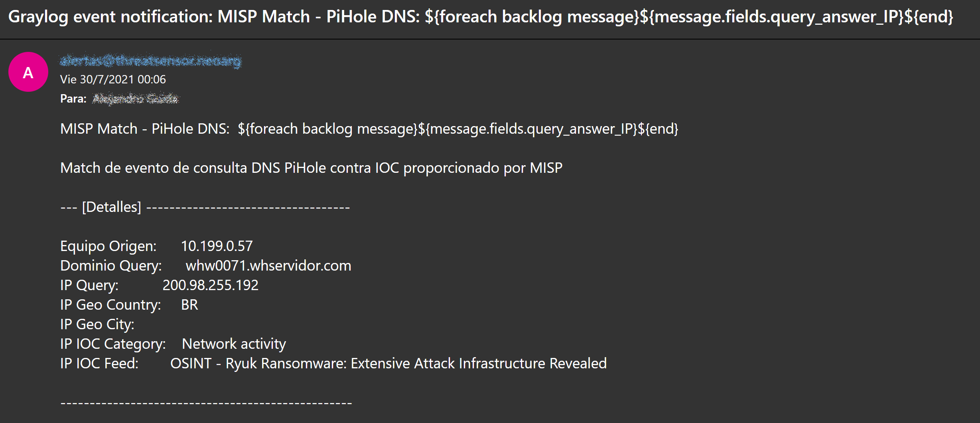The width and height of the screenshot is (980, 423).
Task: Click the source IP 10.199.0.57
Action: [x=217, y=246]
